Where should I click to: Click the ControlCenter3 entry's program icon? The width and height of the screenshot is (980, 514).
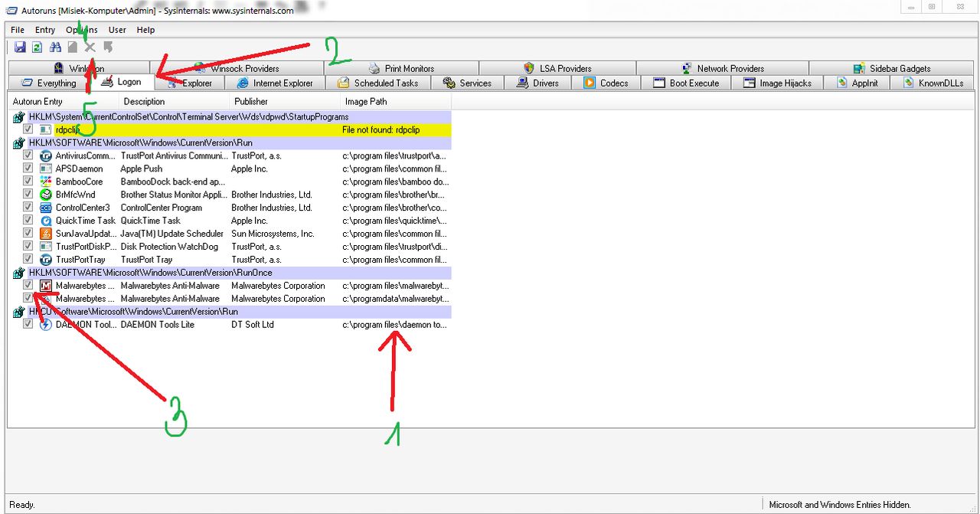(46, 208)
